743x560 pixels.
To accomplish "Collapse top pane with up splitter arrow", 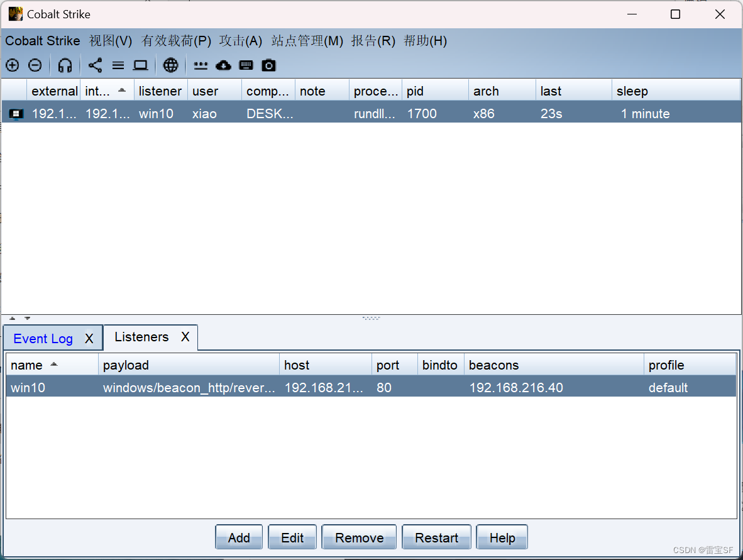I will (x=13, y=319).
